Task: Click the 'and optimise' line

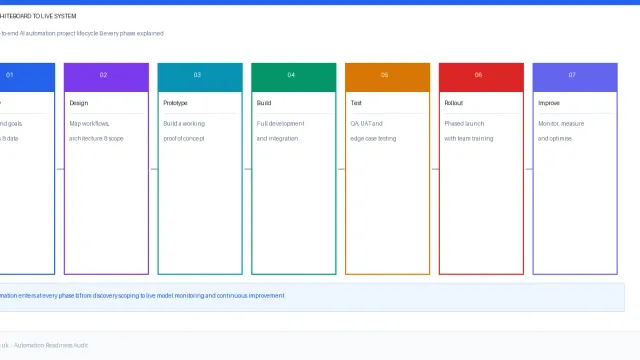Action: coord(555,138)
